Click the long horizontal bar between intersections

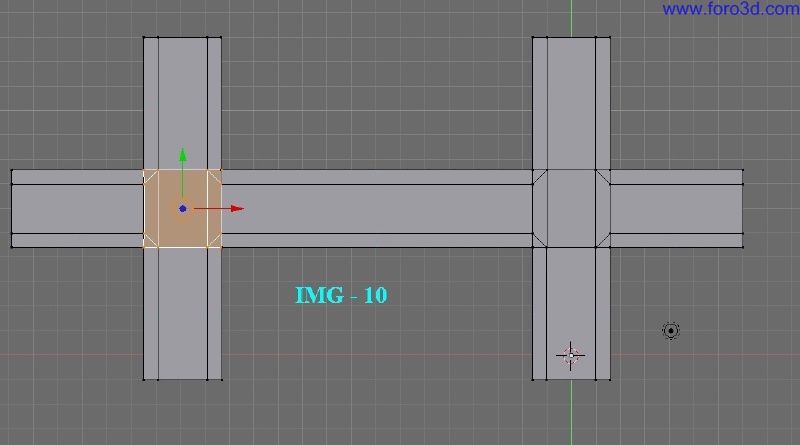click(x=377, y=209)
